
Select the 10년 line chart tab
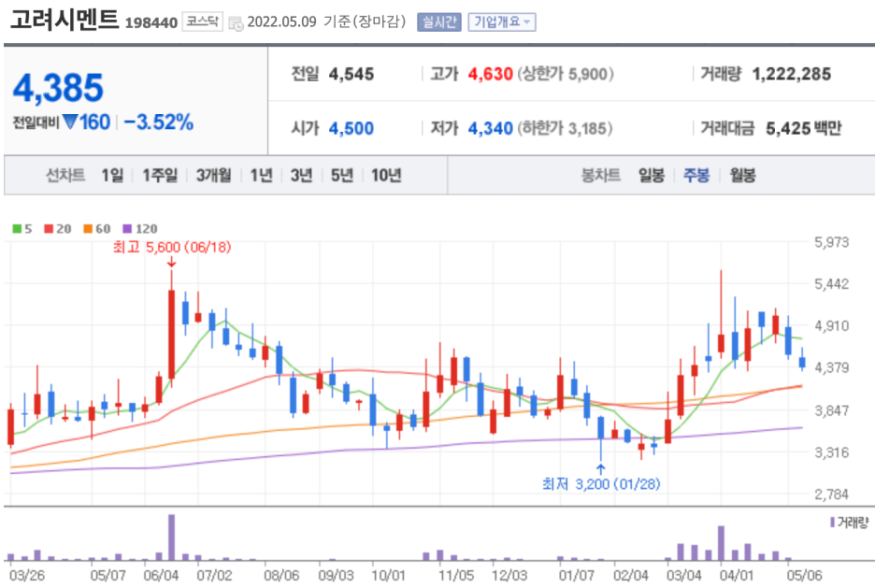coord(386,175)
